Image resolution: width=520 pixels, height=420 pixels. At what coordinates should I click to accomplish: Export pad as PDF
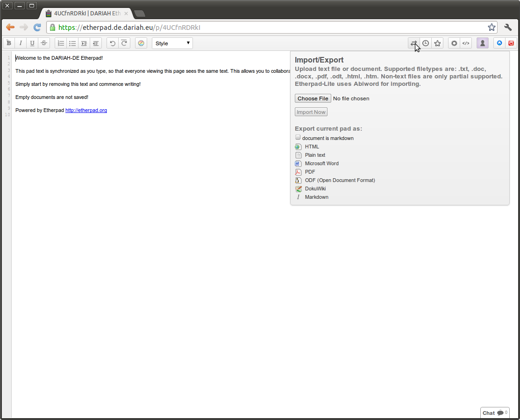[x=310, y=172]
